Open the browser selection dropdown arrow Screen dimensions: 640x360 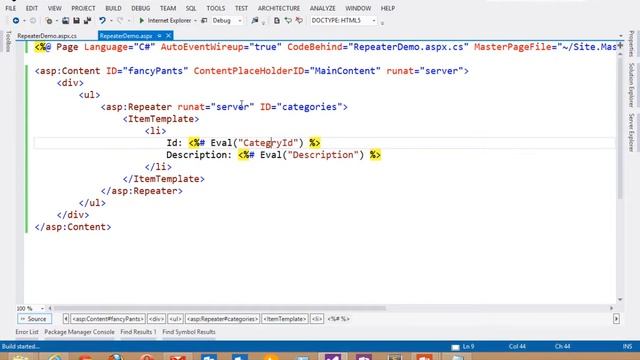coord(195,21)
